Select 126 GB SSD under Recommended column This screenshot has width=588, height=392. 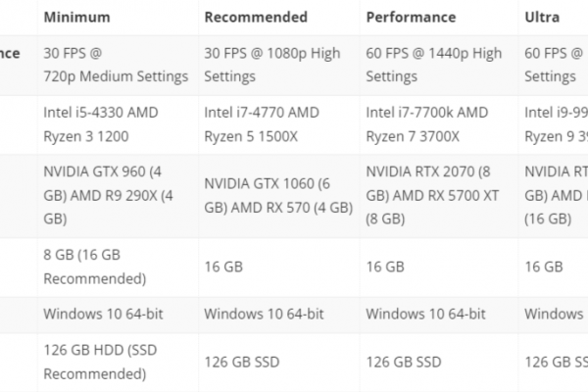coord(279,363)
